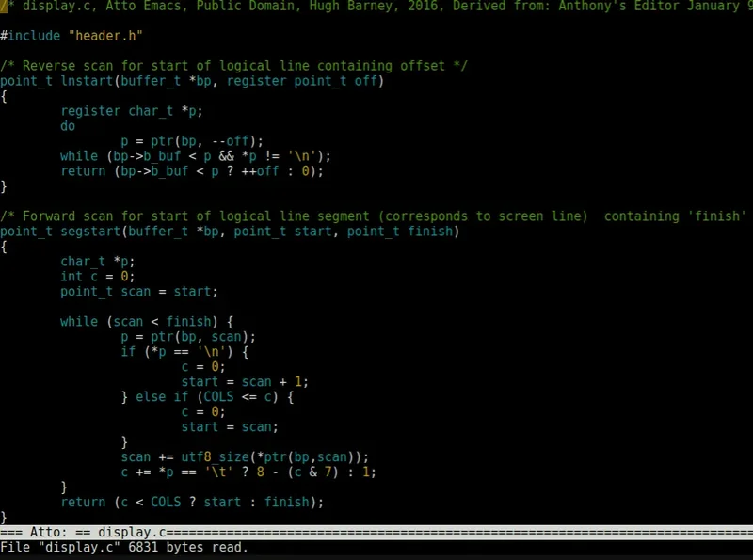Click 'point_t scan = start;' line
753x560 pixels.
138,292
